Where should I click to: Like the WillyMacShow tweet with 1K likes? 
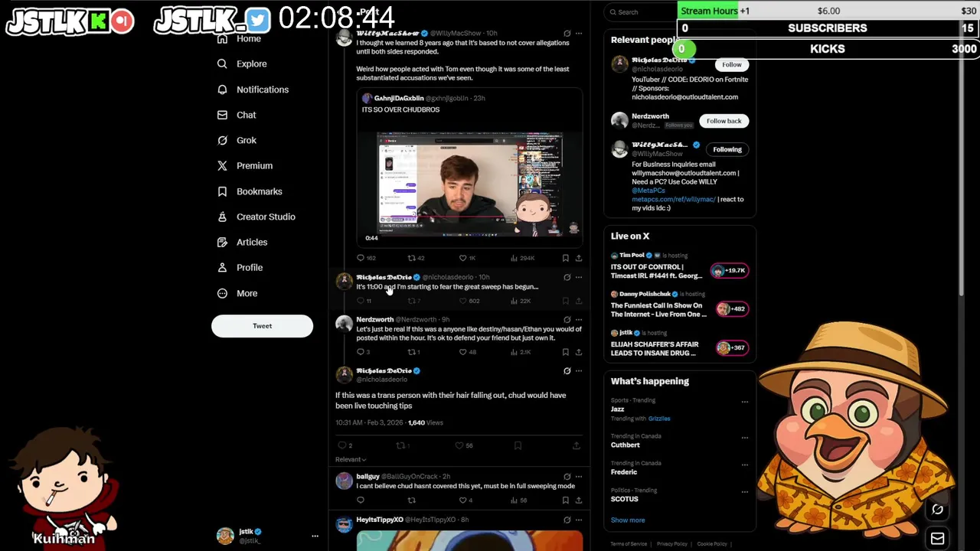[x=462, y=259]
